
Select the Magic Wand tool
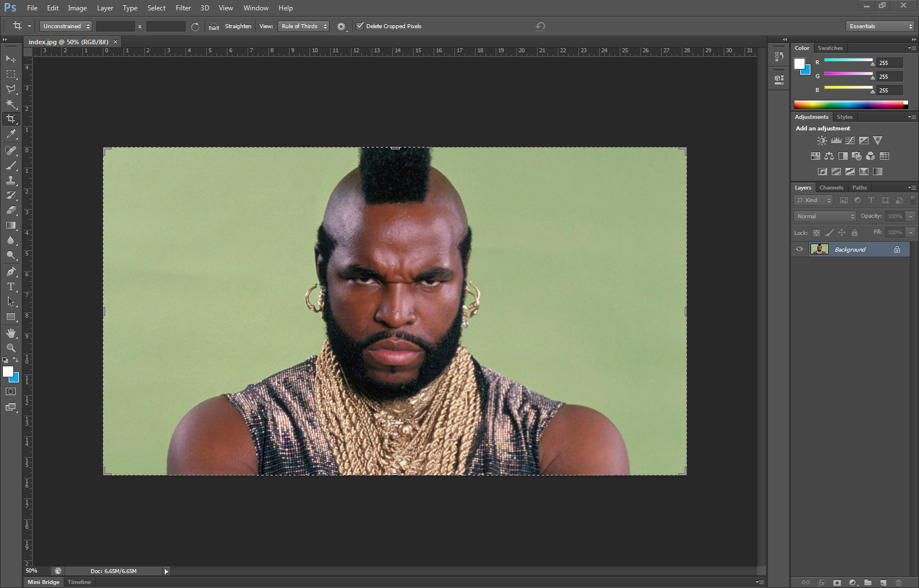(x=11, y=104)
